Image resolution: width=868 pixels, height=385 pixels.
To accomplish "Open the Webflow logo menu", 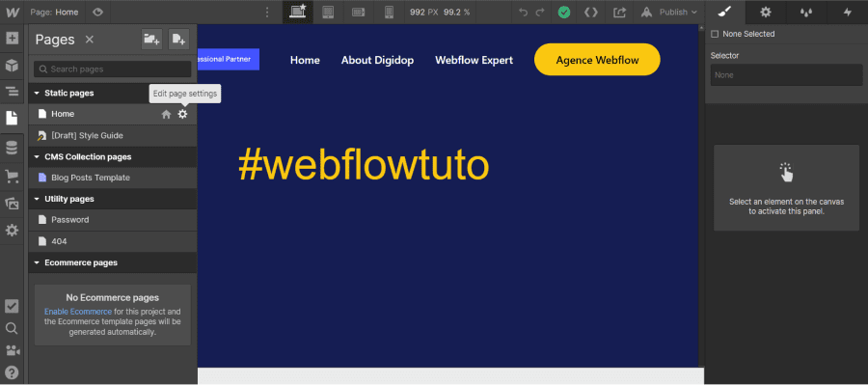I will click(x=12, y=12).
